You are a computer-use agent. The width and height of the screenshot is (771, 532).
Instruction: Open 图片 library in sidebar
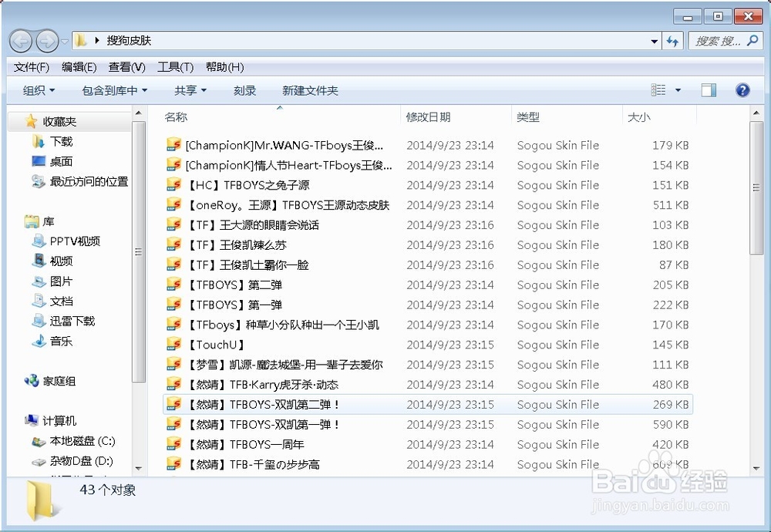pos(62,281)
